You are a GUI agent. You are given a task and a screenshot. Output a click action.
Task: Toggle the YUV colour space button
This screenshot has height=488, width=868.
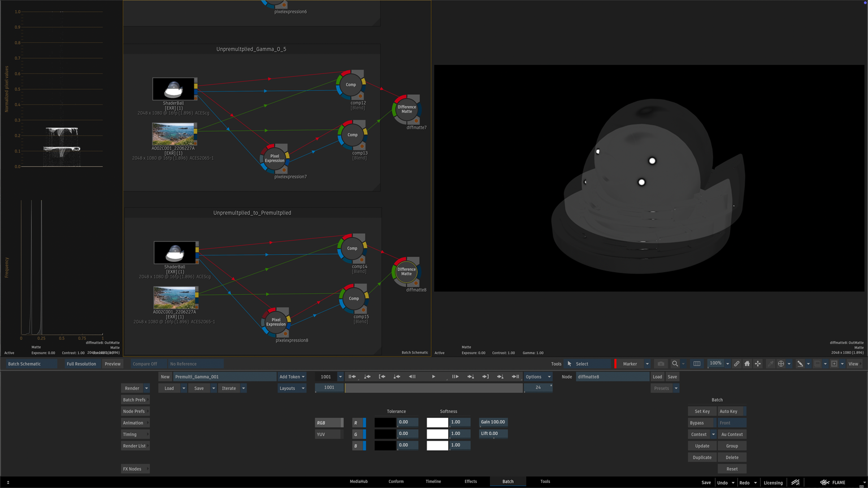tap(329, 434)
